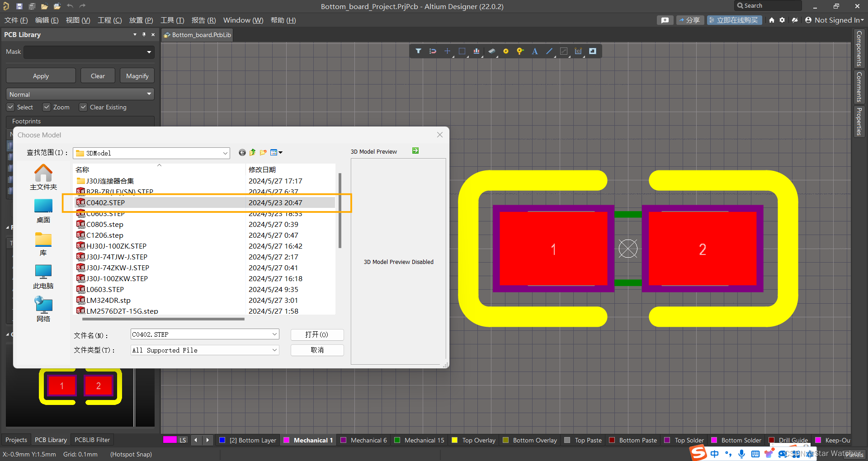The width and height of the screenshot is (868, 461).
Task: Choose the rectangle selection tool
Action: pos(462,51)
